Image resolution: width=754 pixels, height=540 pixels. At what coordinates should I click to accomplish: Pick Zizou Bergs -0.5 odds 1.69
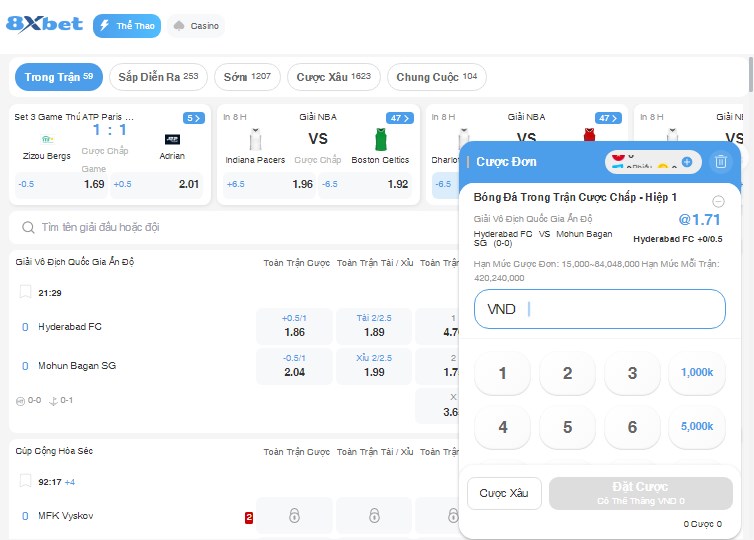[x=61, y=184]
